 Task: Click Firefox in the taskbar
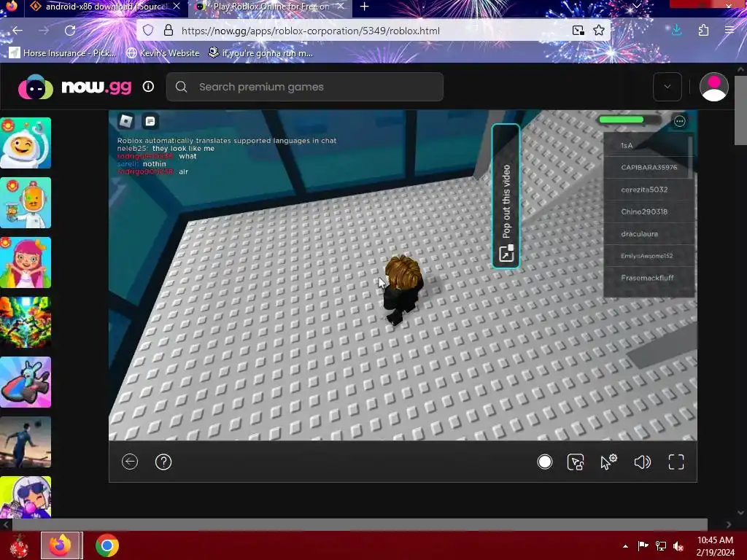pos(61,545)
